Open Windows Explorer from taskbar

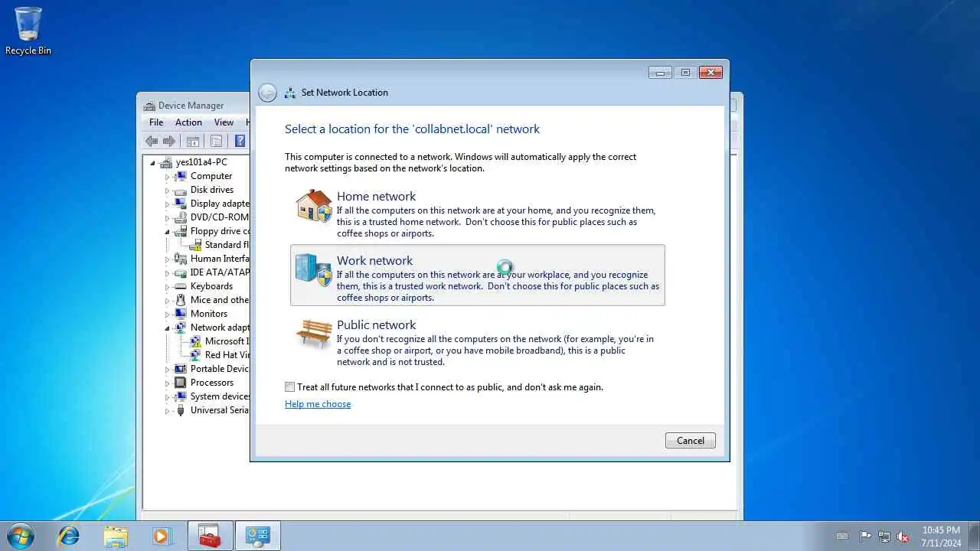116,536
